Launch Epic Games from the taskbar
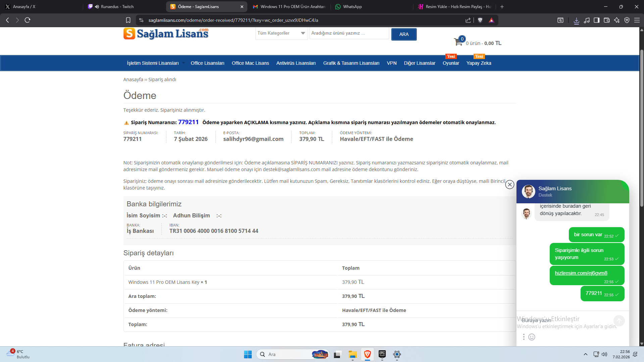 tap(382, 354)
